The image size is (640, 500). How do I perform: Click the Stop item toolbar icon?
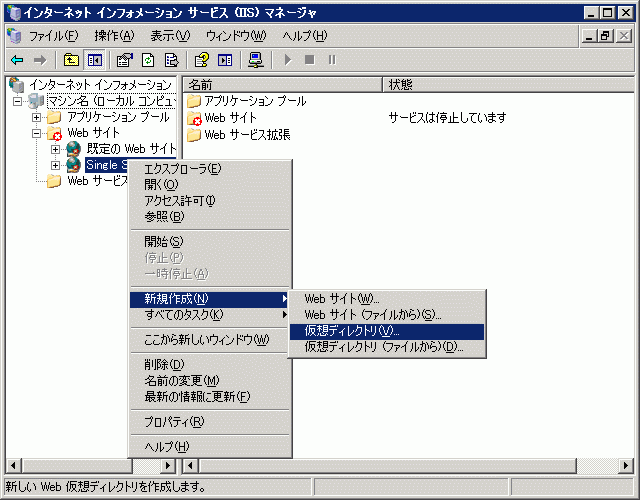[x=310, y=60]
